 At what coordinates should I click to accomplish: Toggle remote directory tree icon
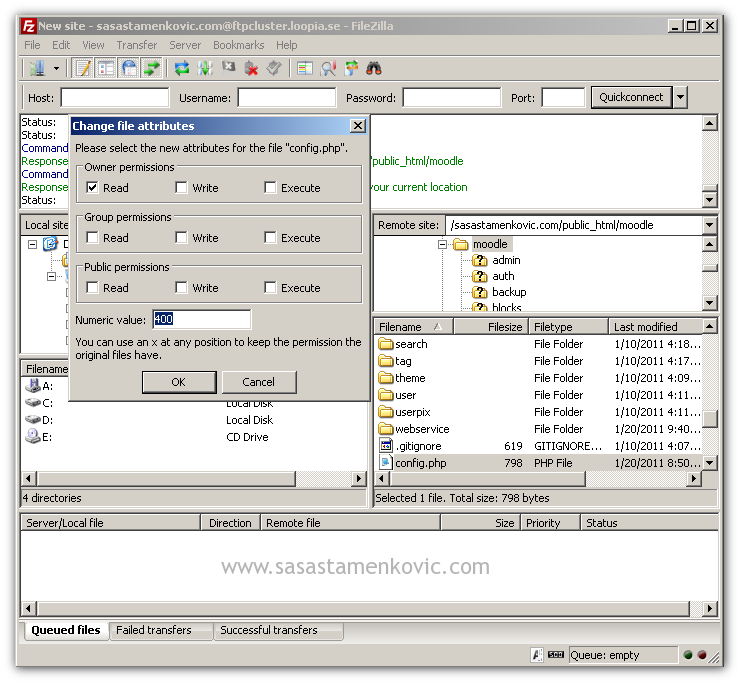[x=129, y=69]
